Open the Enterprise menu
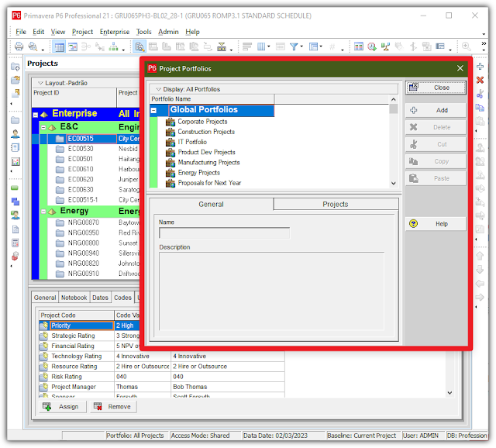This screenshot has width=496, height=448. 115,32
